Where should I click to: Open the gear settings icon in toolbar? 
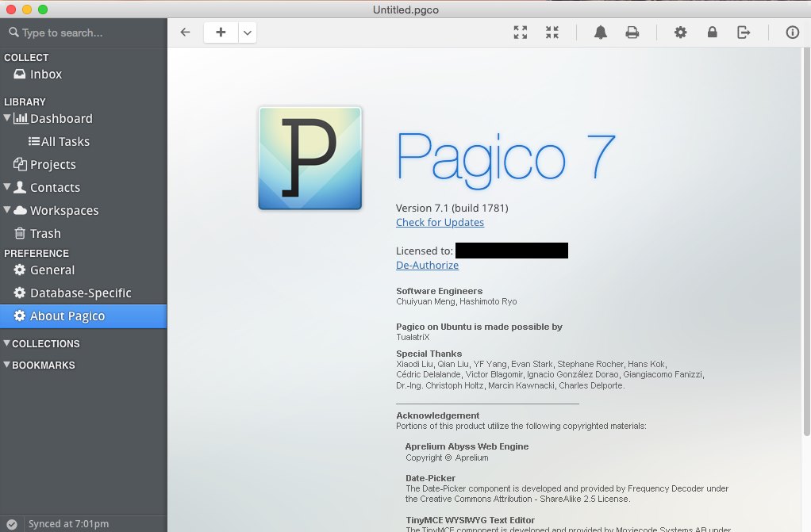pos(680,33)
